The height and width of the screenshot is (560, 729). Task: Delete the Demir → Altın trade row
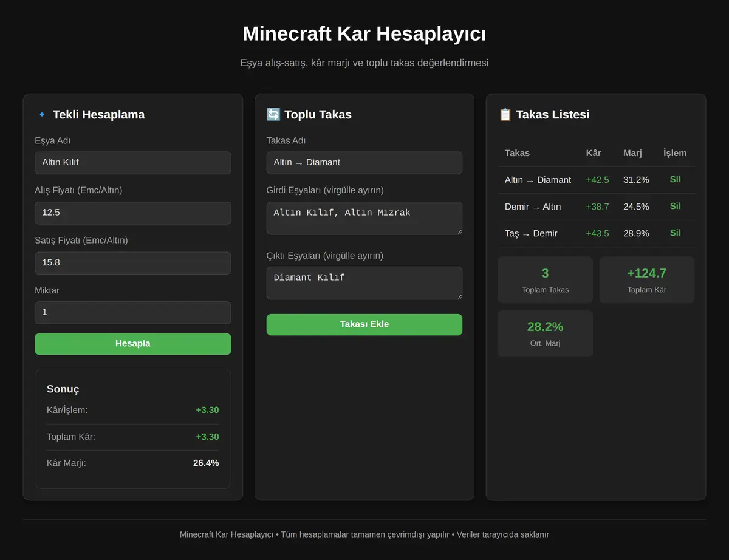click(x=675, y=207)
